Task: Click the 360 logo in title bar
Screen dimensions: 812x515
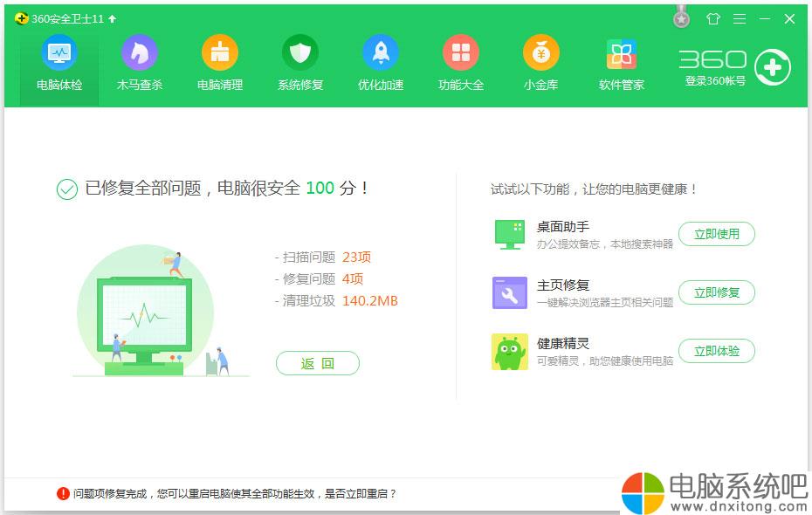Action: pos(21,19)
